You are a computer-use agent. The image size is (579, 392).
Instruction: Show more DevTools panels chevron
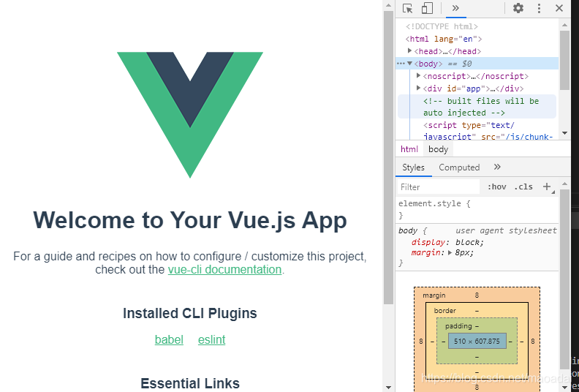point(455,8)
